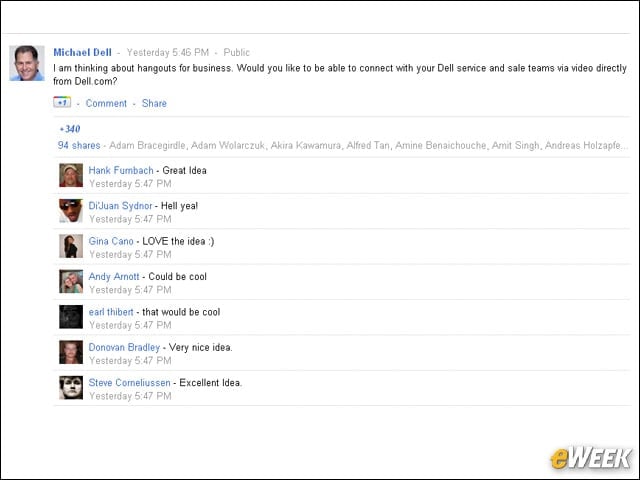Click the Comment link under the post

tap(106, 103)
